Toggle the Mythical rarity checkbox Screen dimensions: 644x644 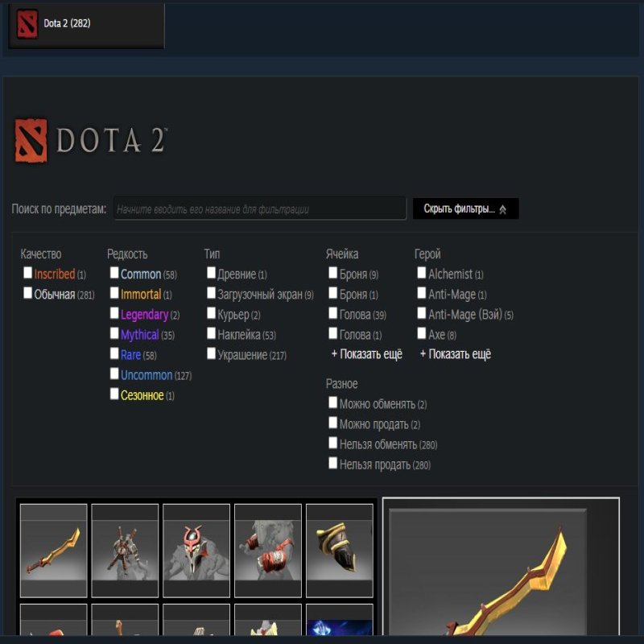click(x=114, y=333)
